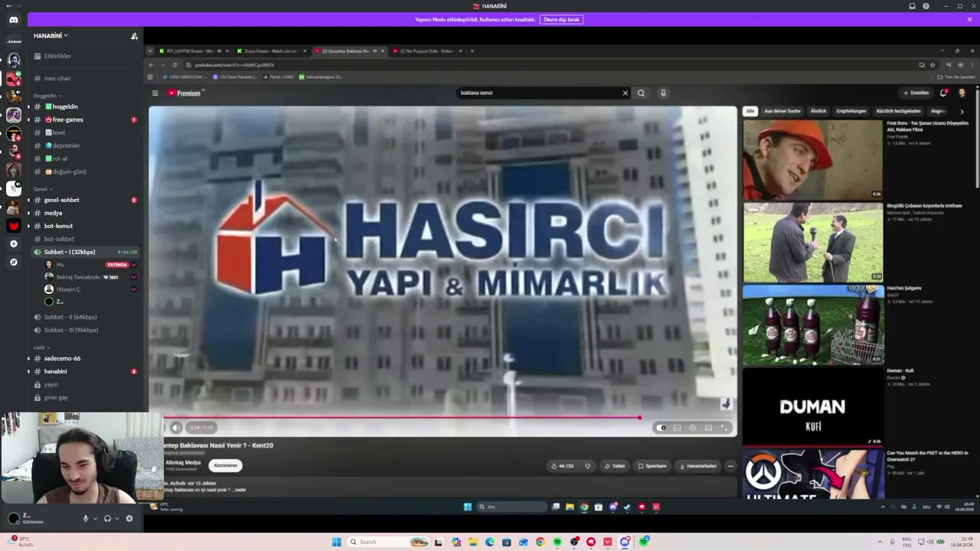Open the HANABİNİ server dropdown menu
The image size is (980, 551).
pos(51,36)
